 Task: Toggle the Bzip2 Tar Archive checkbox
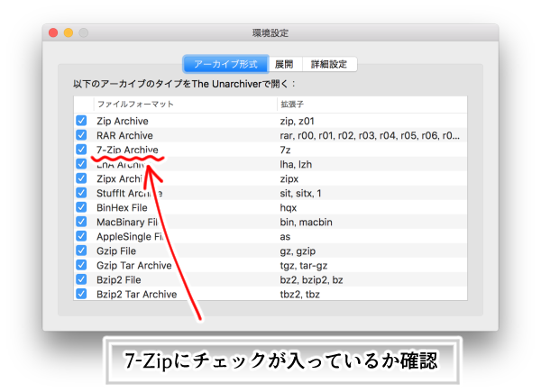81,294
